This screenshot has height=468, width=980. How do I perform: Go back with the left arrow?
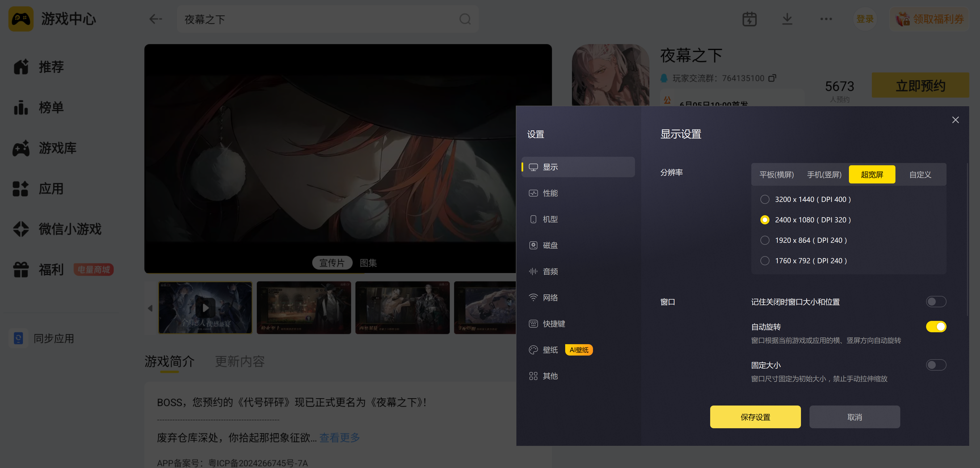155,19
